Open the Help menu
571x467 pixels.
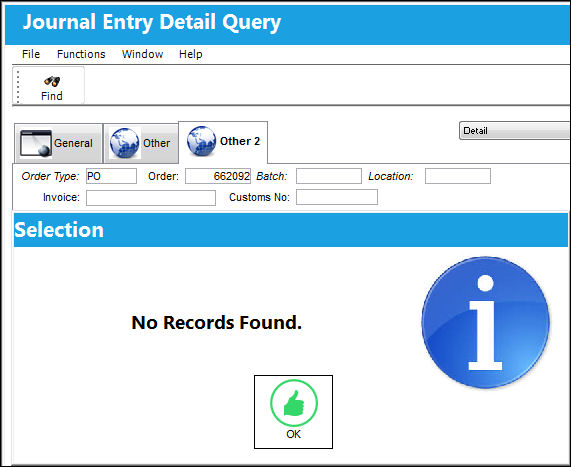(190, 54)
